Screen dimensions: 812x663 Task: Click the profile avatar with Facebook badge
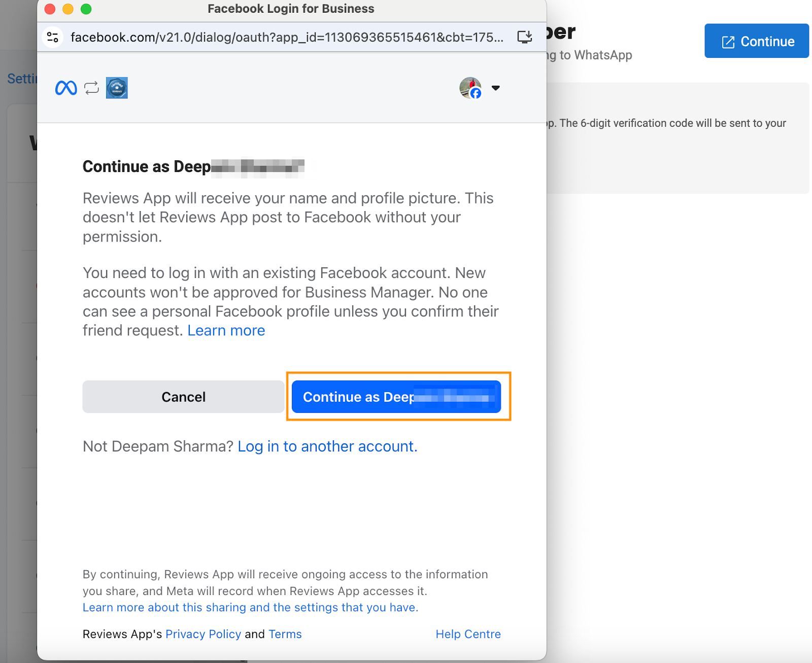pyautogui.click(x=470, y=88)
